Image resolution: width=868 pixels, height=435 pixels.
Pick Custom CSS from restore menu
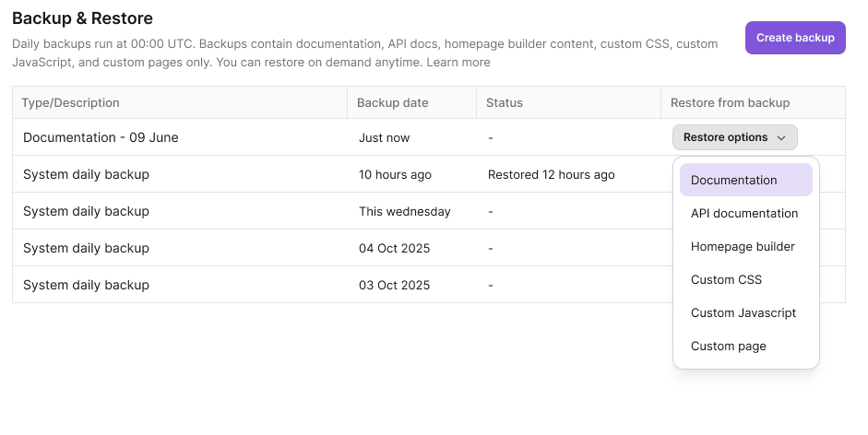point(745,279)
